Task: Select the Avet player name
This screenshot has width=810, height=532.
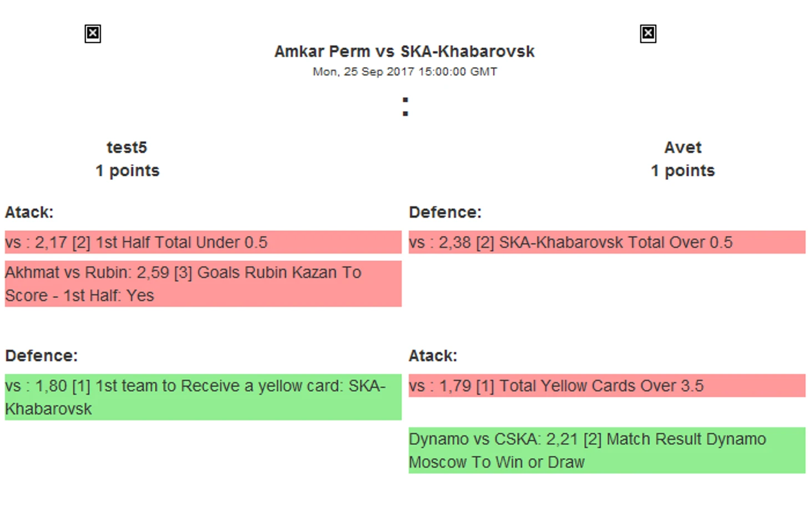Action: click(683, 148)
